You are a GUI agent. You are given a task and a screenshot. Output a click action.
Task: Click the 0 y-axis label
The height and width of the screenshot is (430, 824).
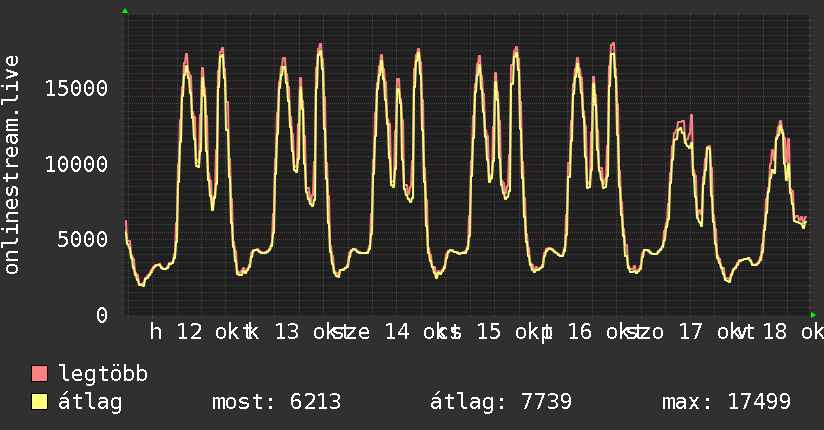click(102, 315)
